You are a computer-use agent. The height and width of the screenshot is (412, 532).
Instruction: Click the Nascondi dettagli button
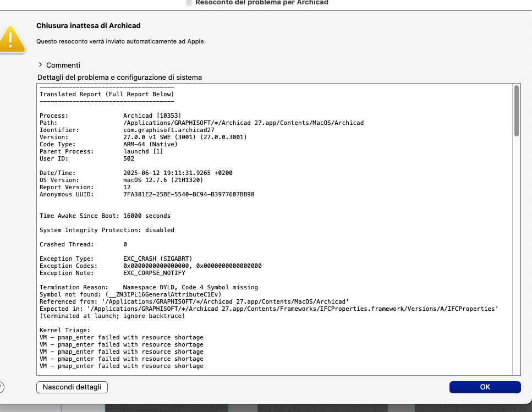pos(72,387)
